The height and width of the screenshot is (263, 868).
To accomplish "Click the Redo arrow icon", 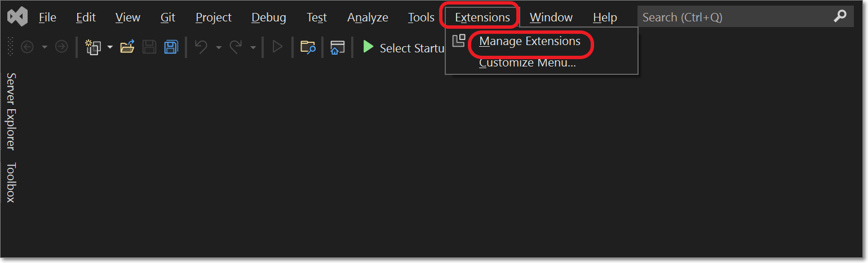I will coord(236,47).
